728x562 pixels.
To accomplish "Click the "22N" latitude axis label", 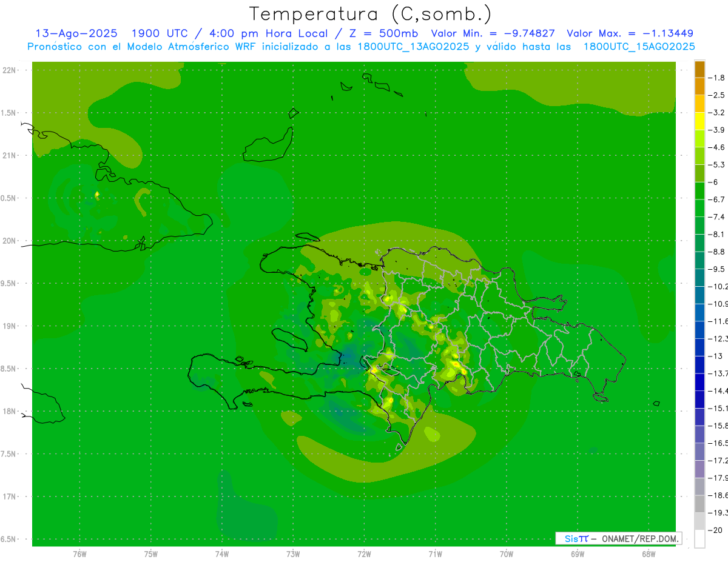I will (x=10, y=70).
